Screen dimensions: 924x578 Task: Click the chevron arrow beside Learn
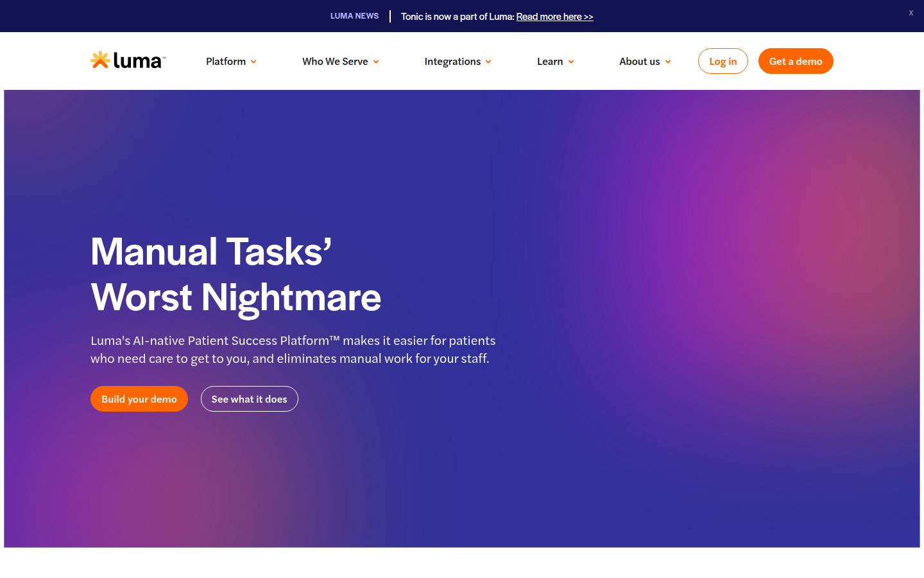click(x=571, y=62)
